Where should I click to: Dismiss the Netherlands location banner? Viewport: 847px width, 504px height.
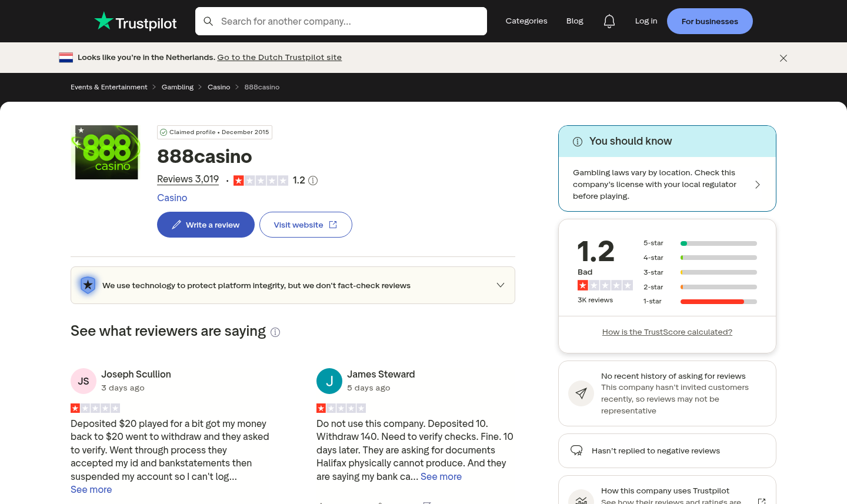pos(783,58)
